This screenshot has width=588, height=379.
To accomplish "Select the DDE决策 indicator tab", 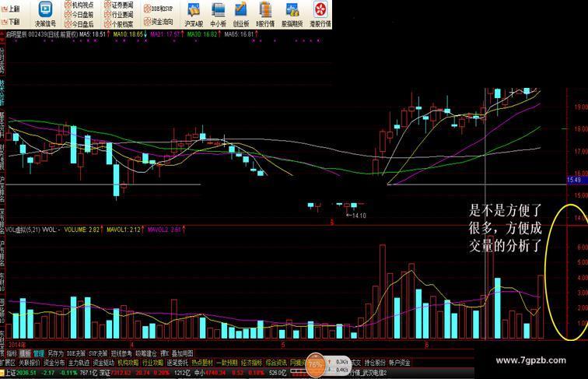I will (76, 353).
